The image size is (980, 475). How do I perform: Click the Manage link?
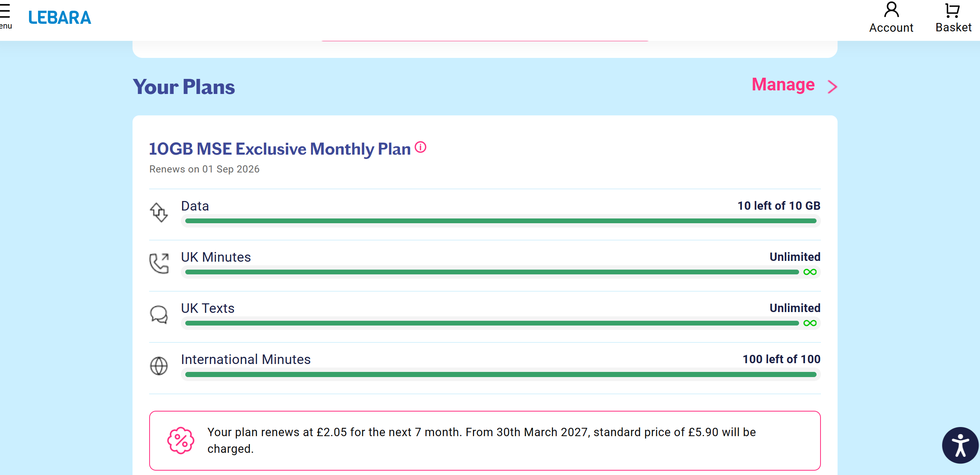[783, 84]
